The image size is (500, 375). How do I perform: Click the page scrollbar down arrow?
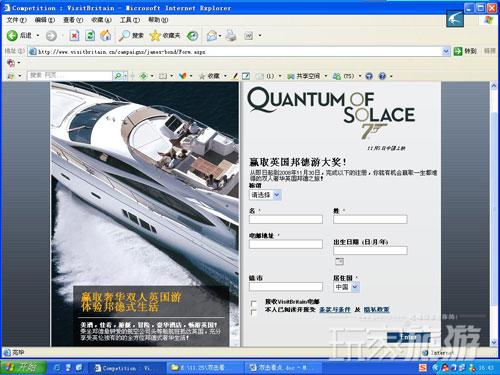(494, 342)
